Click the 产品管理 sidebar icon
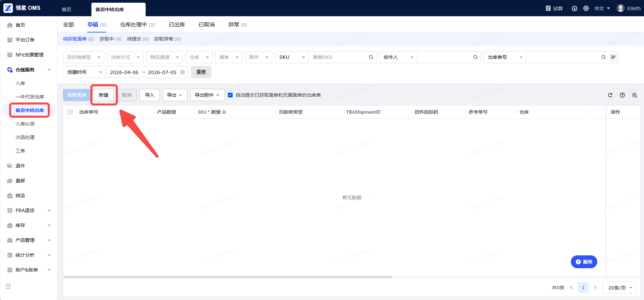Screen dimensions: 644x300 coord(10,240)
